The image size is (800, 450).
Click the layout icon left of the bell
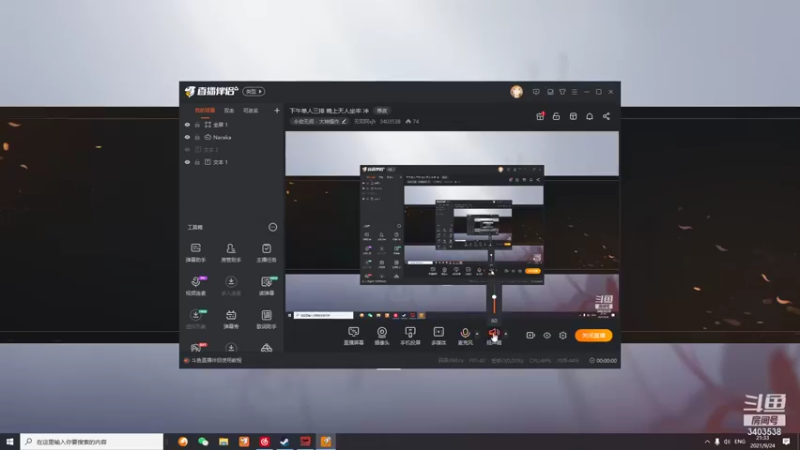(573, 116)
